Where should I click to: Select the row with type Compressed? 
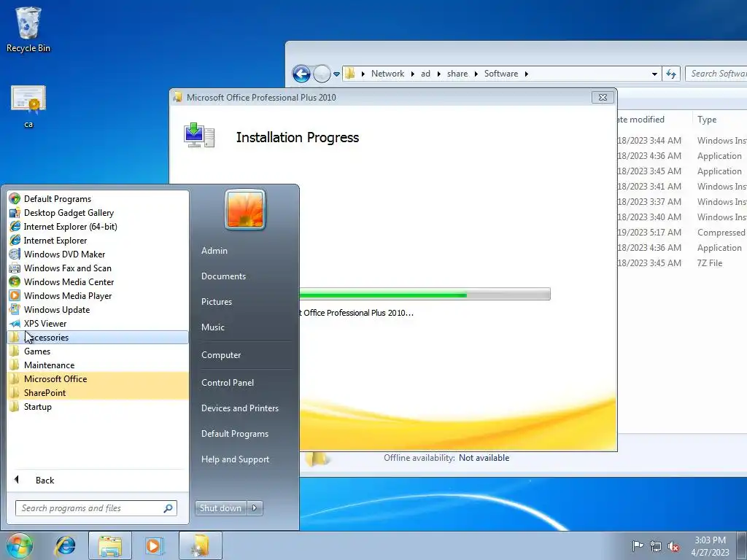click(682, 233)
